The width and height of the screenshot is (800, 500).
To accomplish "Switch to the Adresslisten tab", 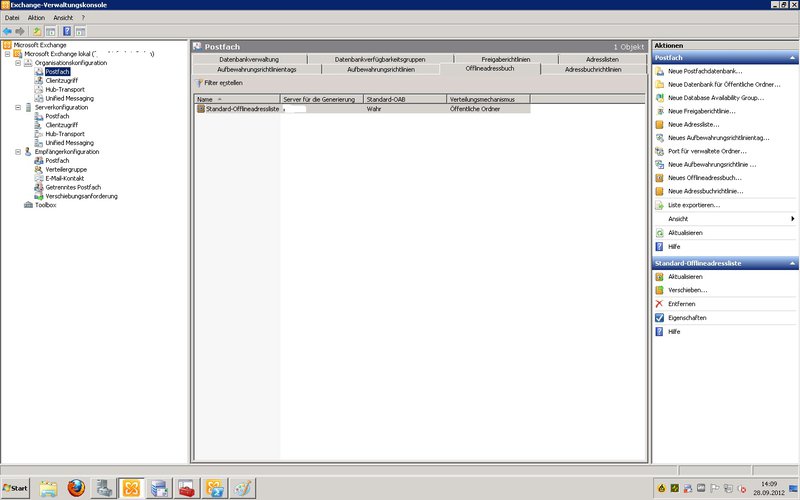I will [x=602, y=59].
